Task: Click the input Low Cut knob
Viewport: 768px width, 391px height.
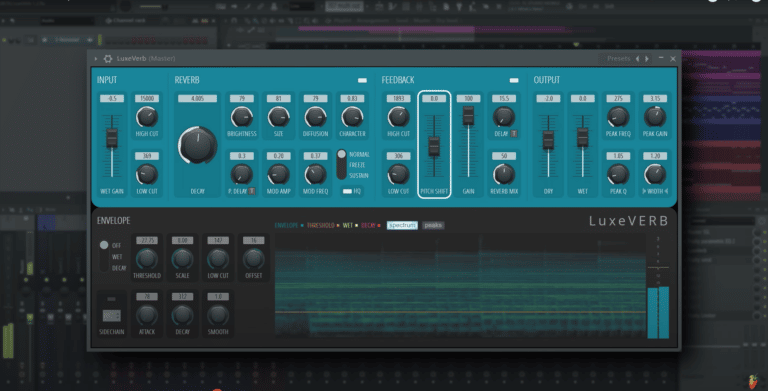Action: [146, 174]
